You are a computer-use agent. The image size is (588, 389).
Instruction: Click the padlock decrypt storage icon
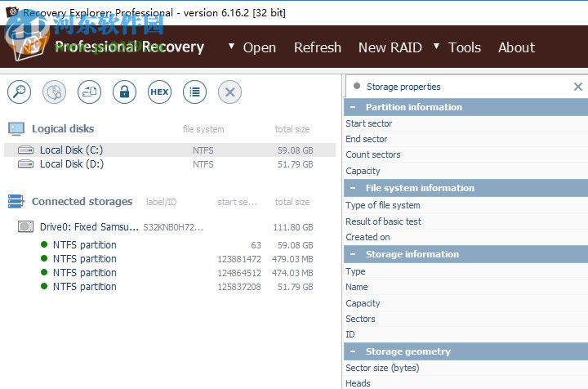tap(124, 92)
